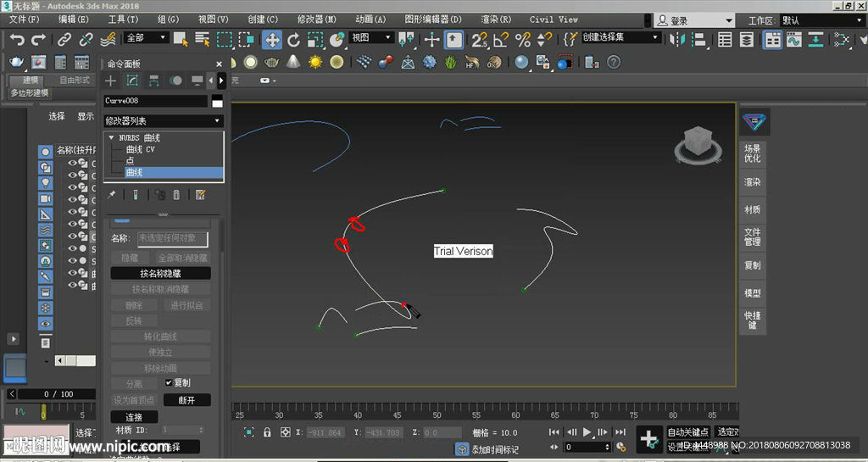This screenshot has height=462, width=868.
Task: Open the Curve Editor icon
Action: tap(793, 40)
